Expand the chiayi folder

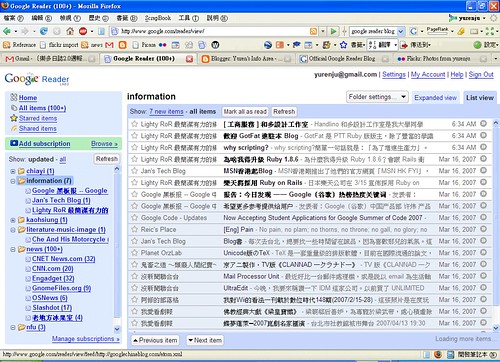tap(13, 171)
